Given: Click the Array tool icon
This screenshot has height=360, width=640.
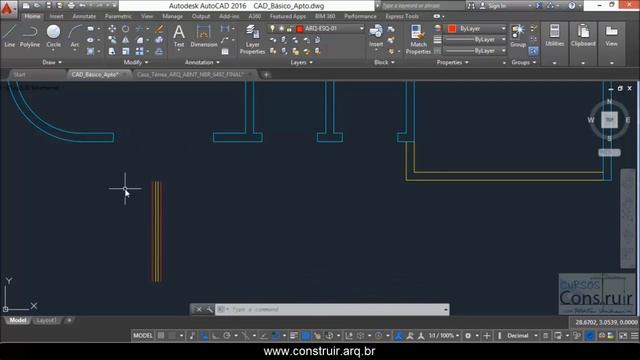Looking at the screenshot, I should coord(140,51).
